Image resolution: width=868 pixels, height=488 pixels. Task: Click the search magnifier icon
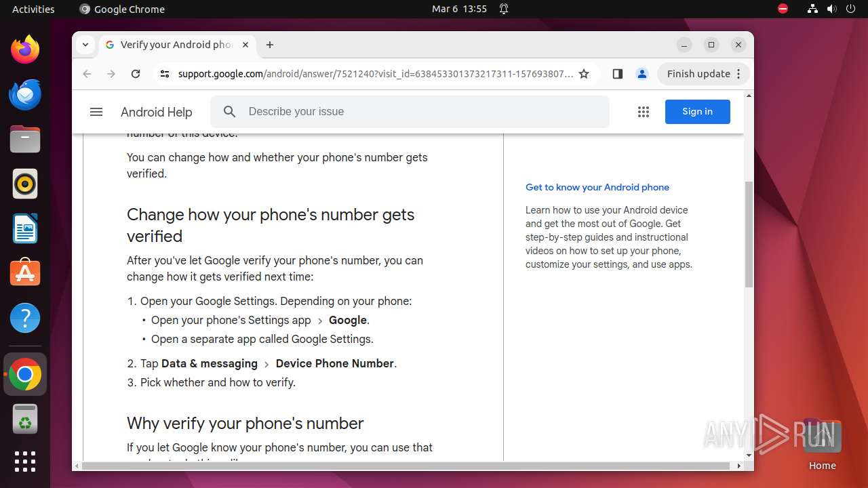tap(230, 112)
